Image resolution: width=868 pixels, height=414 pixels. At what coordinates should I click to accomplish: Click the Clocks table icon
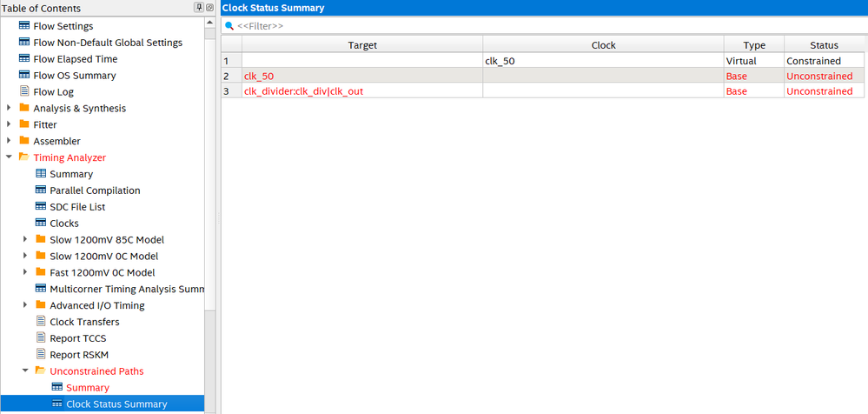(41, 224)
